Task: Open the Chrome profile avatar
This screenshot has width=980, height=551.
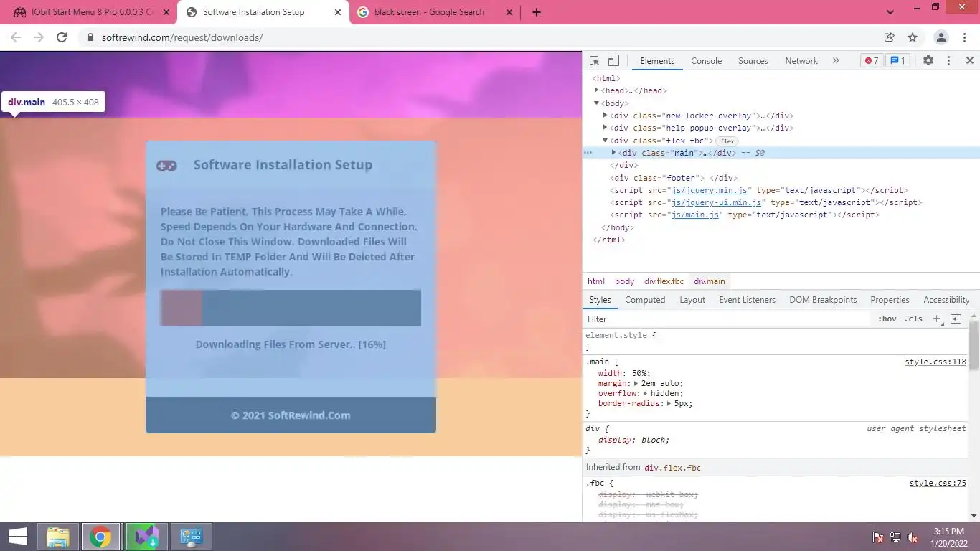Action: [941, 37]
